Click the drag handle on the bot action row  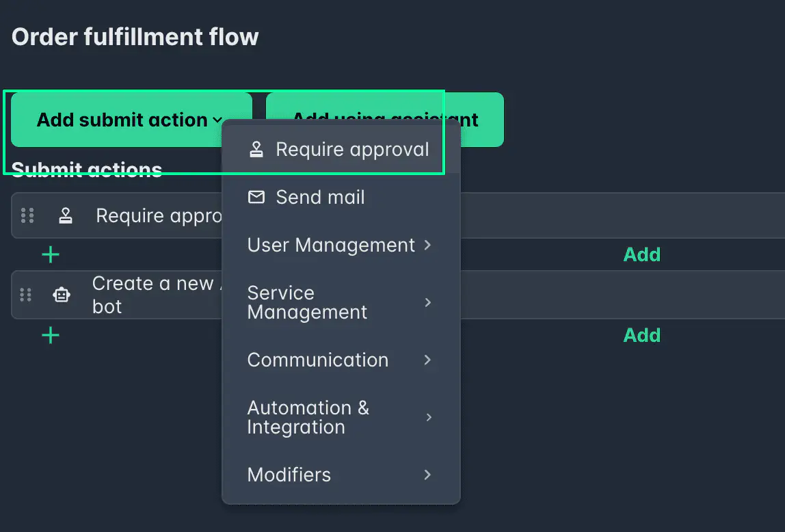(x=26, y=295)
